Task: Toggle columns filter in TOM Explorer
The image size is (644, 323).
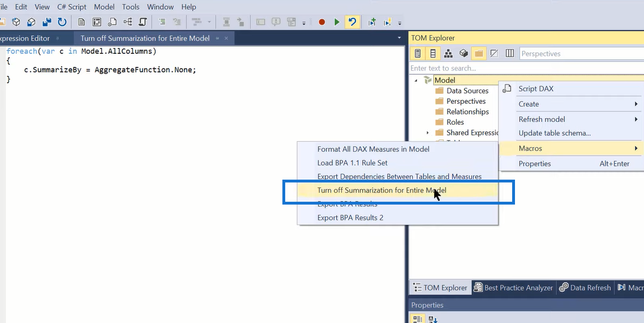Action: point(433,53)
